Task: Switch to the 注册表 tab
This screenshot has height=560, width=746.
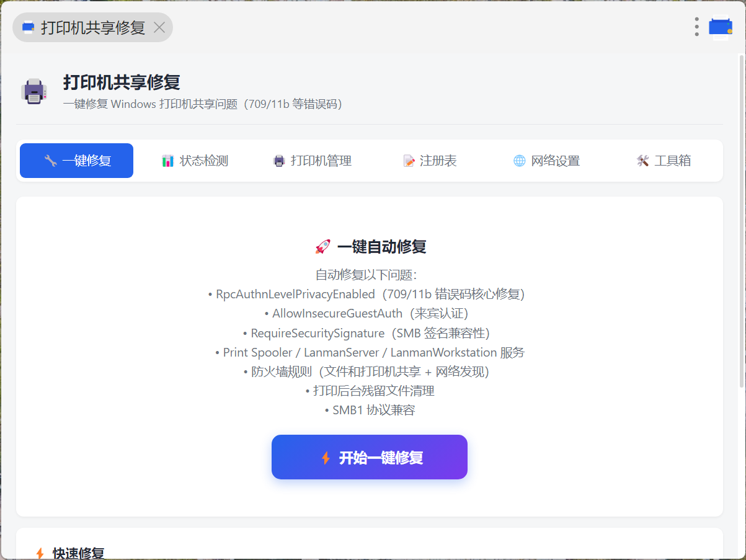Action: [429, 161]
